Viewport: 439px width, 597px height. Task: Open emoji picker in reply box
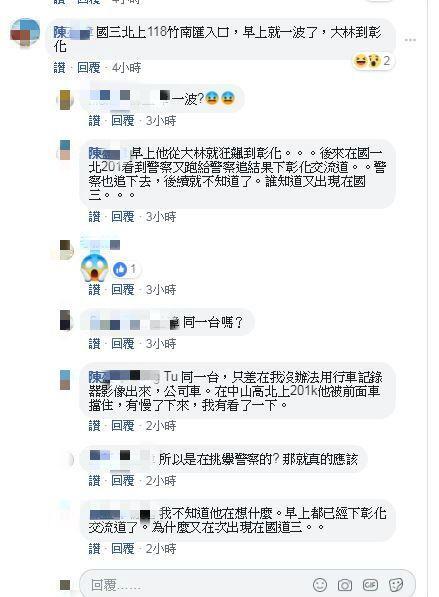320,584
